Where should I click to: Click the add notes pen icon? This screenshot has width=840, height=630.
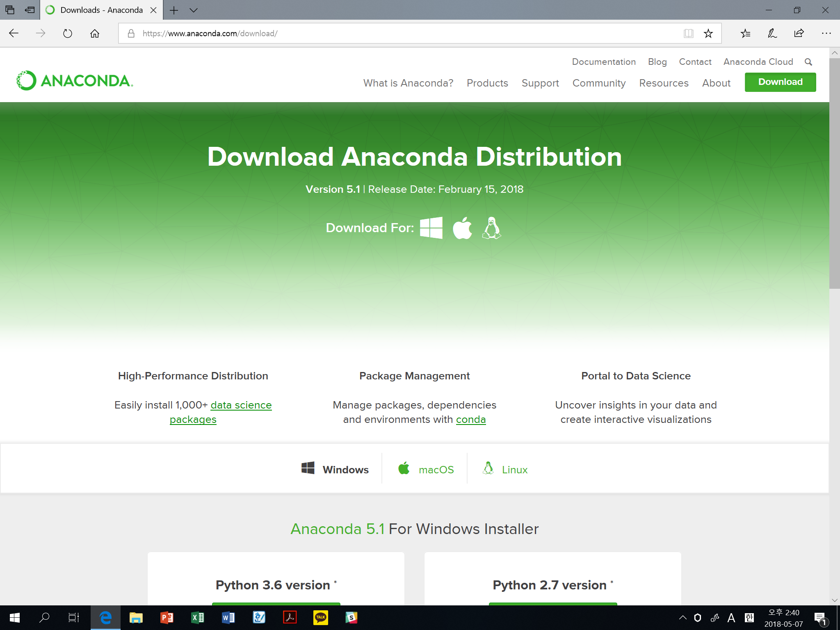772,33
